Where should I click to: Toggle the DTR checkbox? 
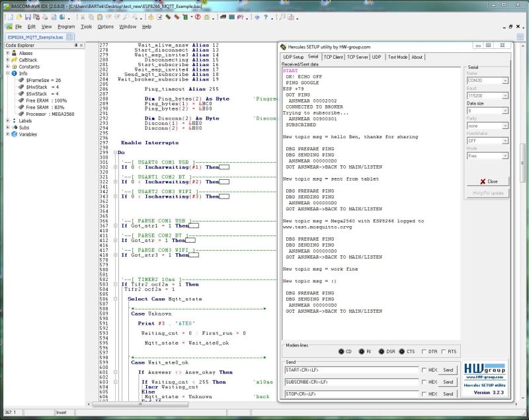(424, 351)
